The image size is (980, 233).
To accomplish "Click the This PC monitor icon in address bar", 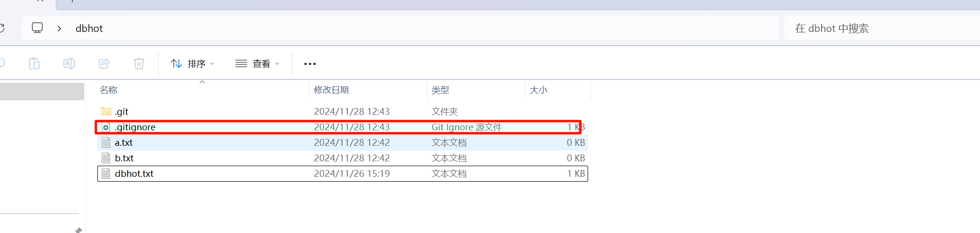I will (x=37, y=28).
